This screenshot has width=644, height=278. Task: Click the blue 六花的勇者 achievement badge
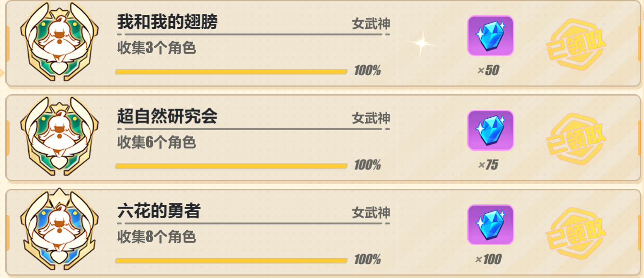click(60, 231)
